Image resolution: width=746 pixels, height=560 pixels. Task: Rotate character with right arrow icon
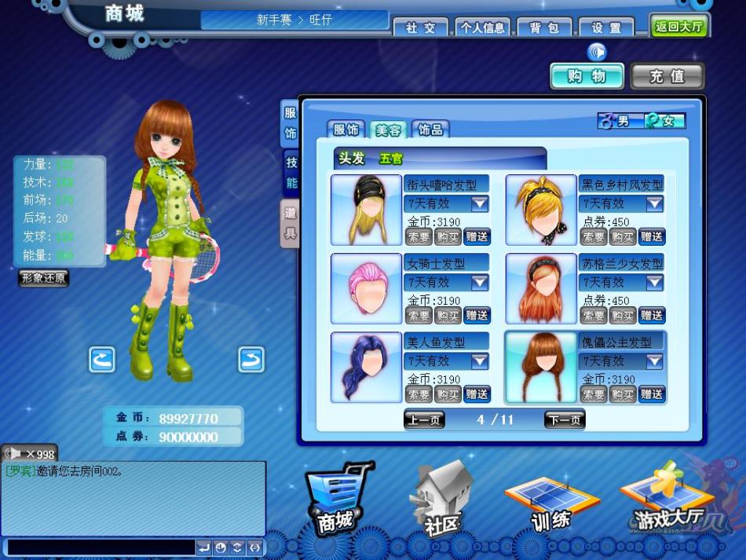point(250,360)
